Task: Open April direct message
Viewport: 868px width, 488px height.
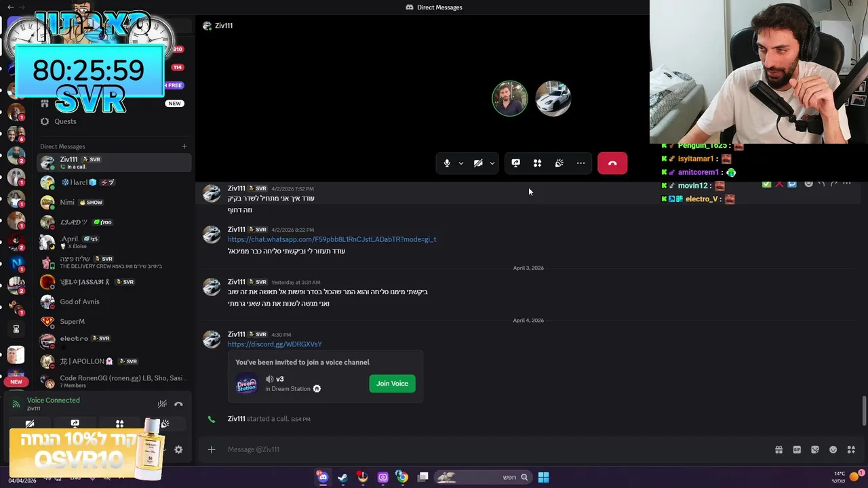Action: (114, 242)
